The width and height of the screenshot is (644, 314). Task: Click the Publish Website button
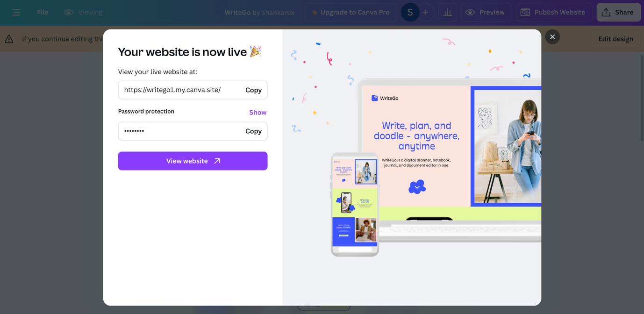[554, 13]
